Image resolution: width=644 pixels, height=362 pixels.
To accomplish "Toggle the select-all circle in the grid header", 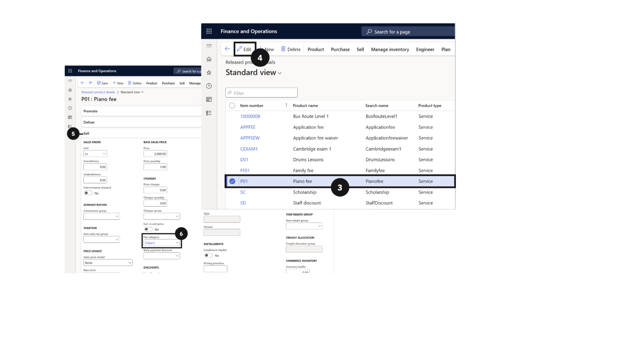I will (232, 106).
